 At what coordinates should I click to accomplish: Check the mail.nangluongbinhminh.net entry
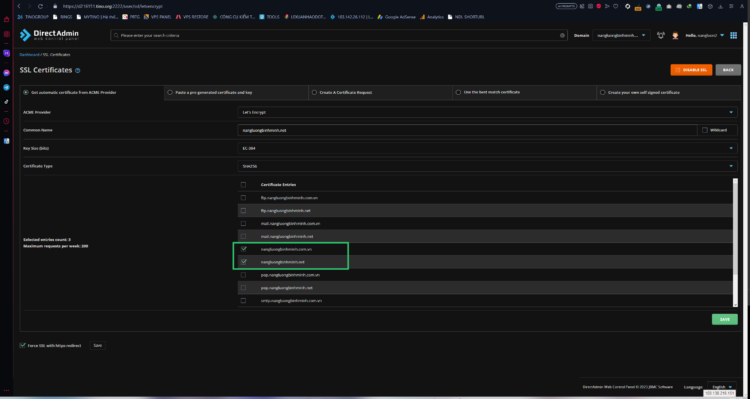[x=243, y=236]
